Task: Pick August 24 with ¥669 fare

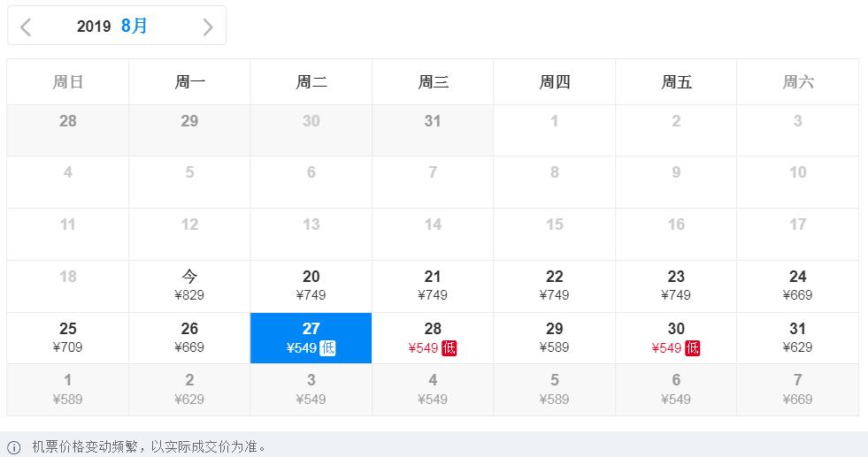Action: 797,286
